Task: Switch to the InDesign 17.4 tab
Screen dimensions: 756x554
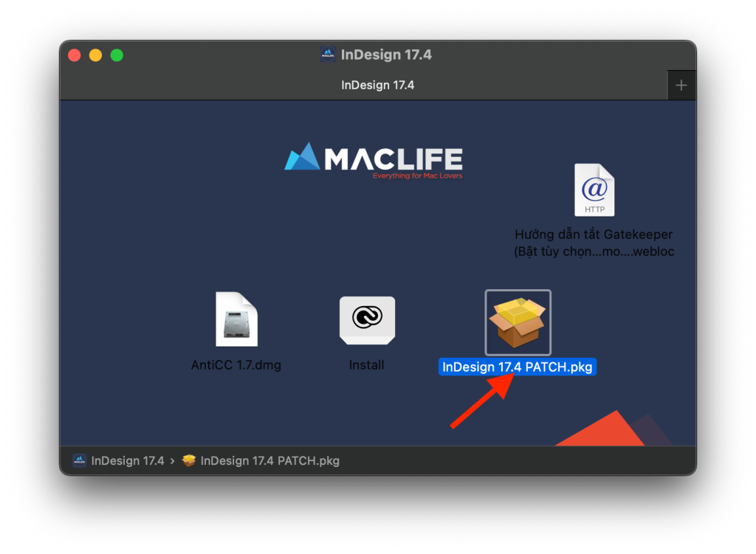Action: (378, 85)
